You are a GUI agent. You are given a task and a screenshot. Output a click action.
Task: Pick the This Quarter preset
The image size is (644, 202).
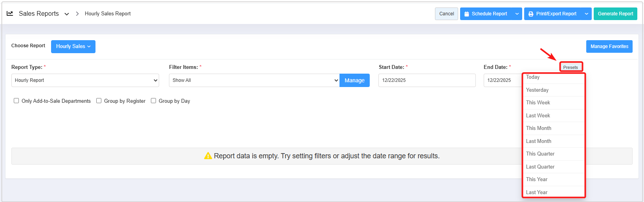[x=540, y=154]
